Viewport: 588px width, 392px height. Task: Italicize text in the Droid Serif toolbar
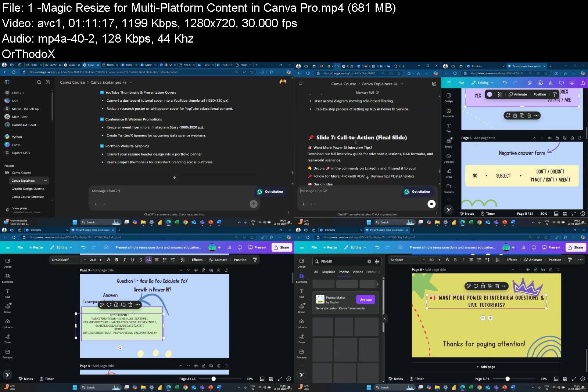pyautogui.click(x=125, y=260)
